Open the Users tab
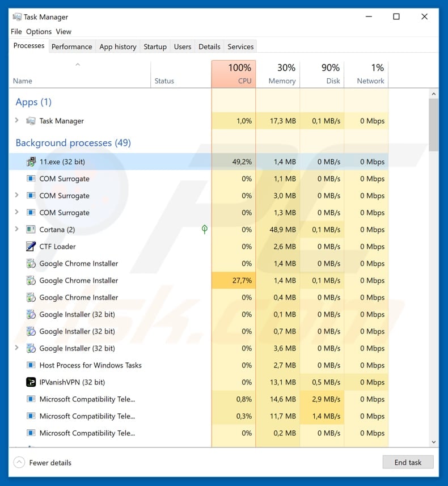The image size is (448, 486). pos(183,47)
